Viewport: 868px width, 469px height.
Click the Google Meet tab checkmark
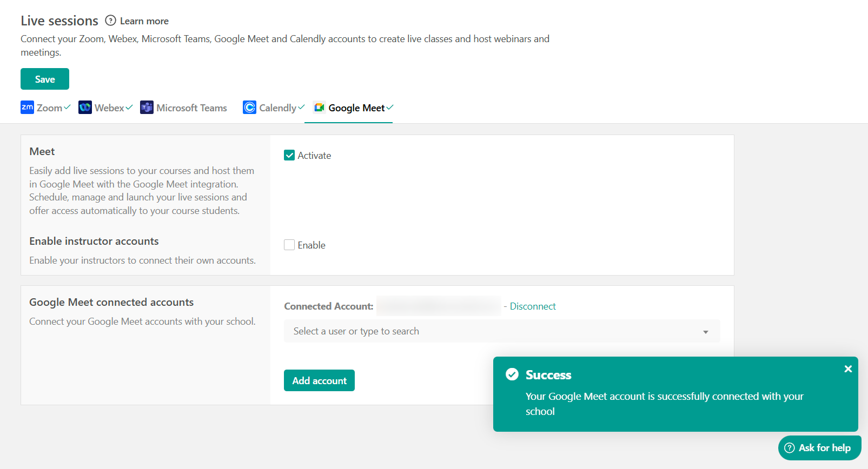click(390, 107)
